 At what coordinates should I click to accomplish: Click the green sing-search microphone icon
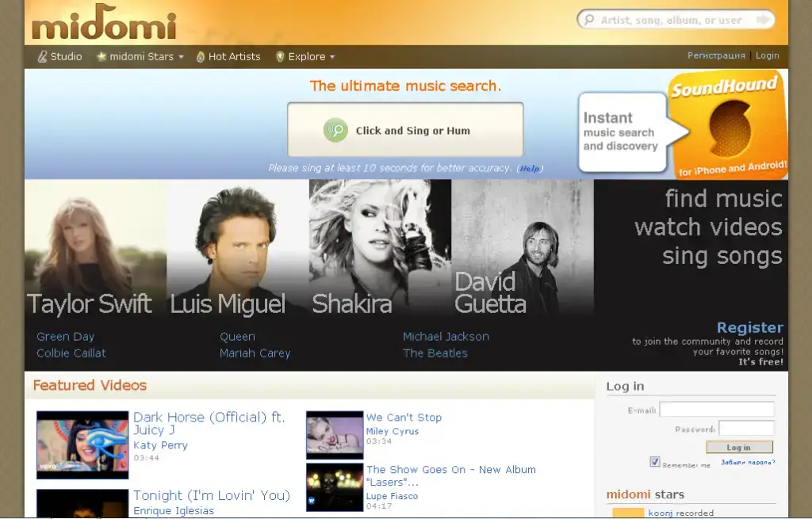pos(335,131)
